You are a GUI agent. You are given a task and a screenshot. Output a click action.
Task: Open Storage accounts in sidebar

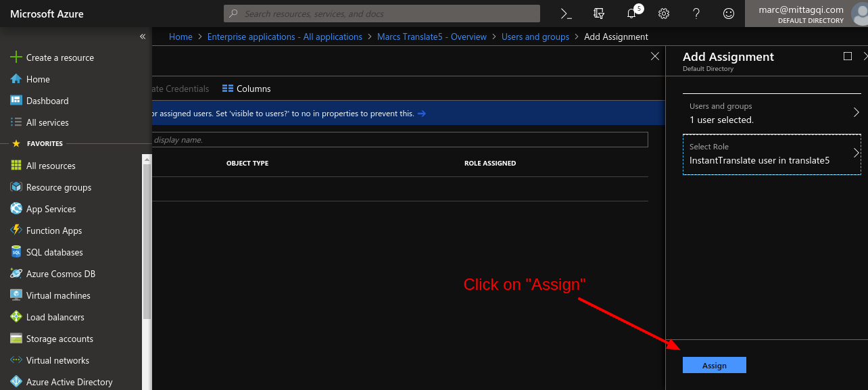point(59,339)
